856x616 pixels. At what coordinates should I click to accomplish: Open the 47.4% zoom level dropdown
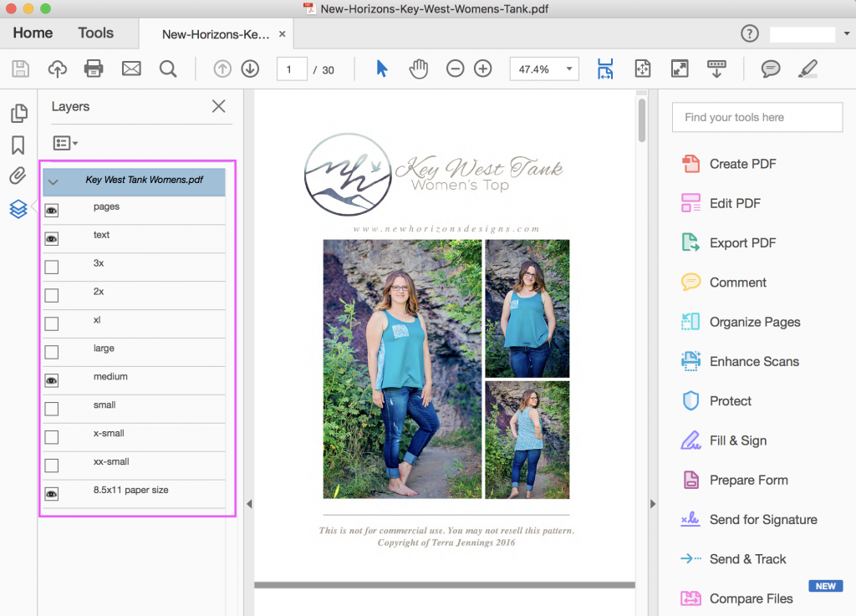[x=570, y=69]
